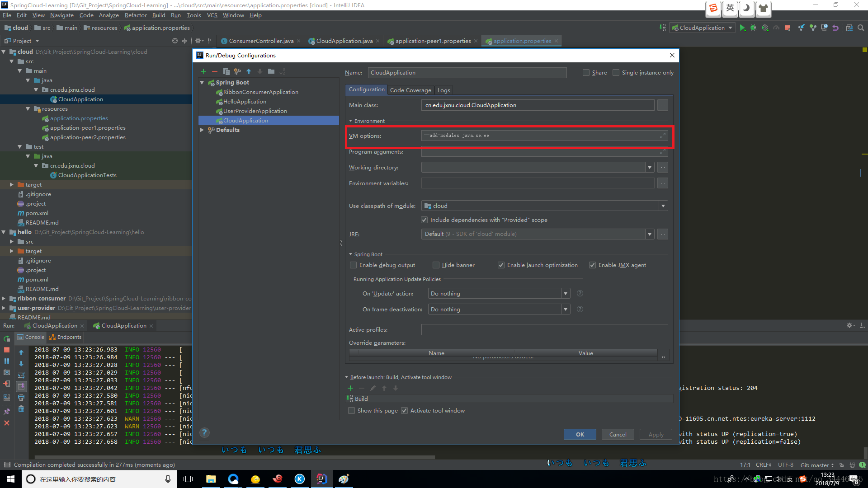
Task: Open help question mark in dialog
Action: coord(205,433)
